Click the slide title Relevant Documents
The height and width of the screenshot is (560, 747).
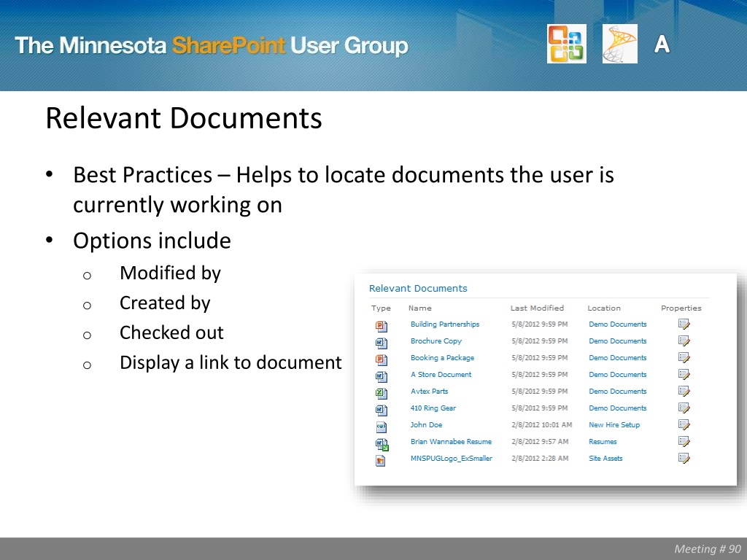[x=183, y=117]
